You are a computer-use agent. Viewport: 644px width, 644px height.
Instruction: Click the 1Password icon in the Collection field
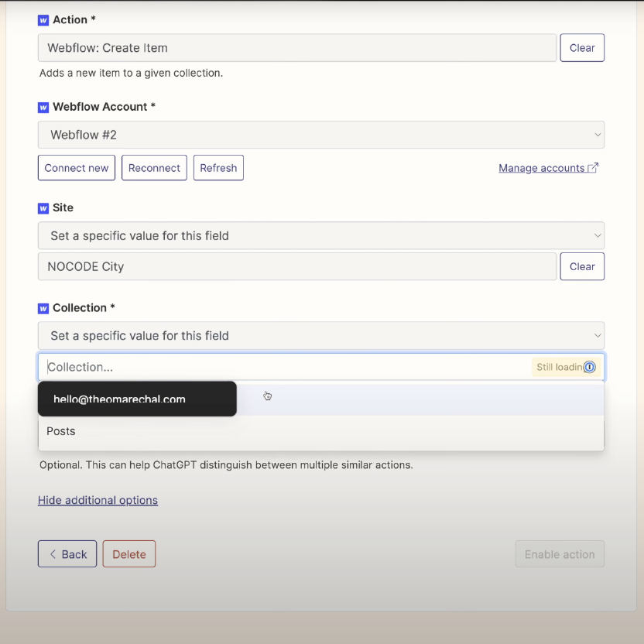click(x=589, y=367)
